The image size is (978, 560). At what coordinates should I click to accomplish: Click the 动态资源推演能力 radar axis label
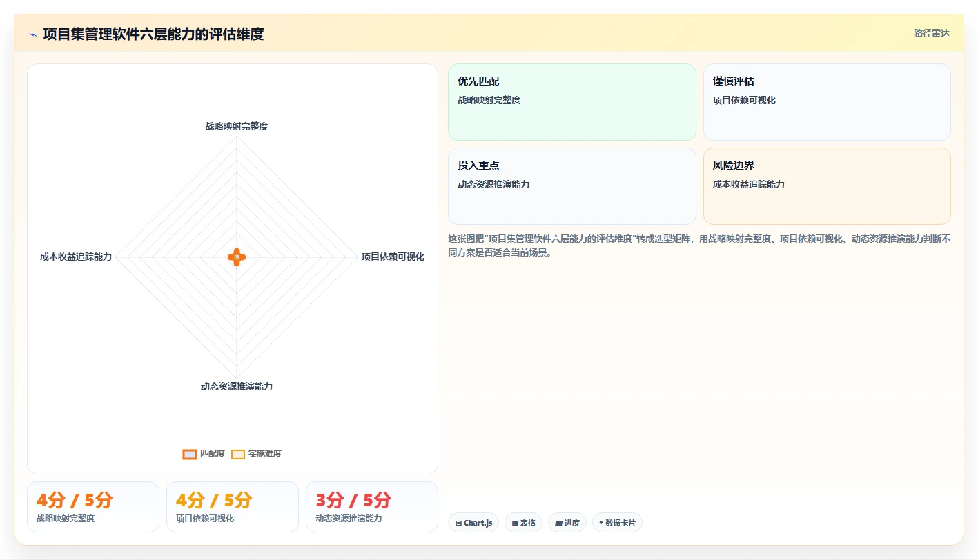coord(237,386)
